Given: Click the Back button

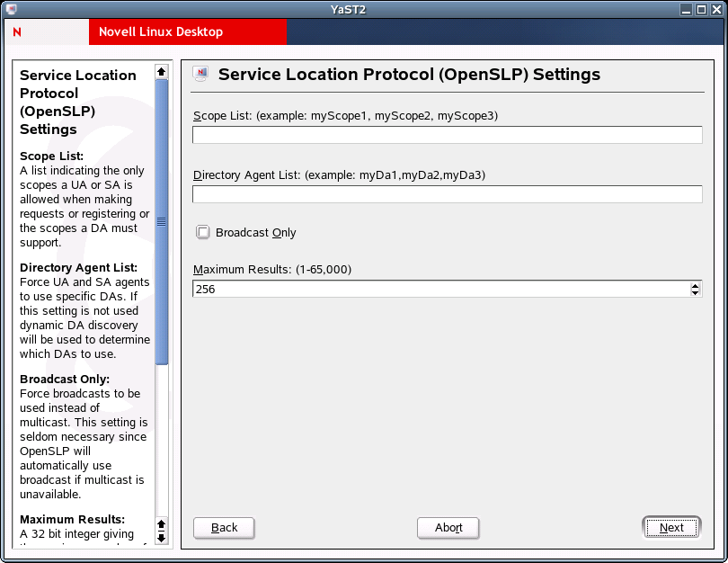Looking at the screenshot, I should click(224, 528).
